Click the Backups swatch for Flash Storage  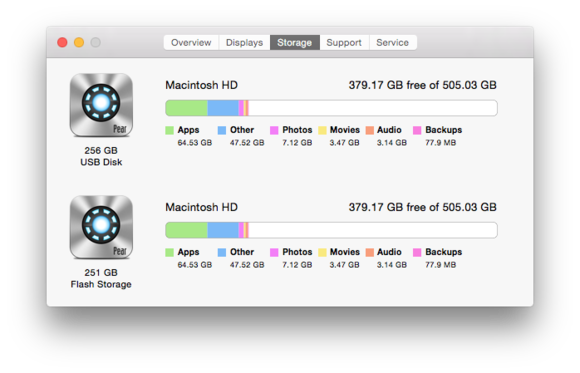click(417, 252)
